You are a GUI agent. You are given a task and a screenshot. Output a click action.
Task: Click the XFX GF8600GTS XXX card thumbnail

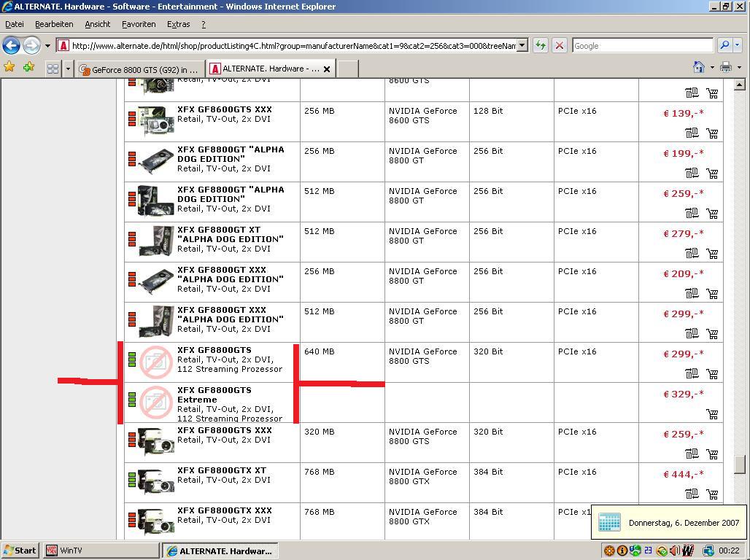click(155, 120)
